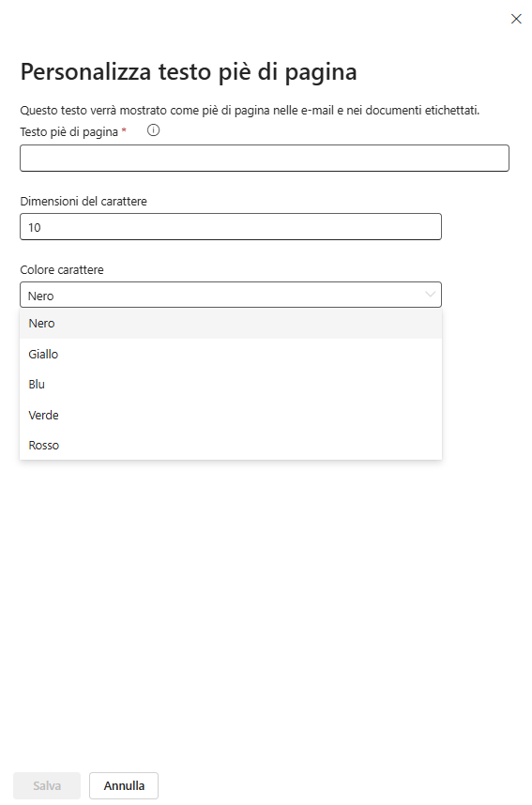Click the Testo piè di pagina text field
The image size is (532, 805).
tap(265, 159)
